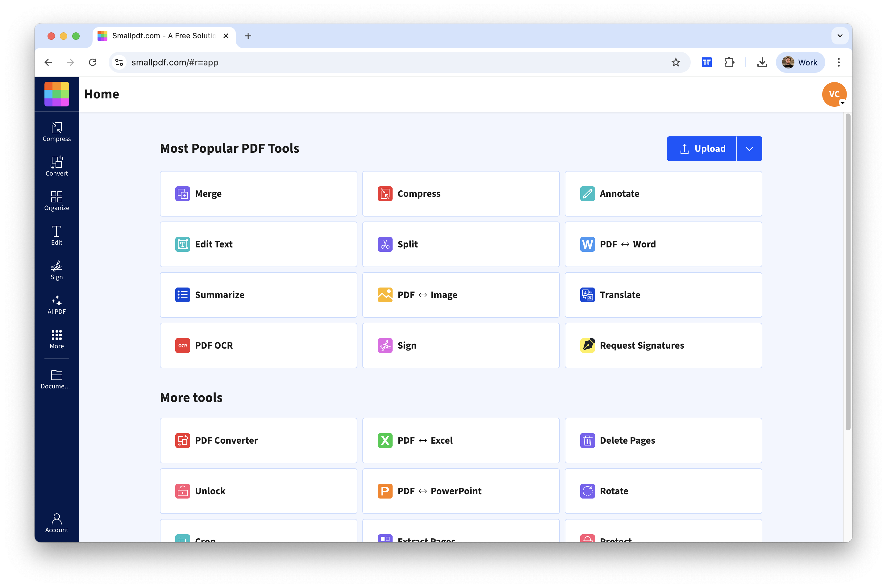Open the Account page in the sidebar

click(56, 523)
